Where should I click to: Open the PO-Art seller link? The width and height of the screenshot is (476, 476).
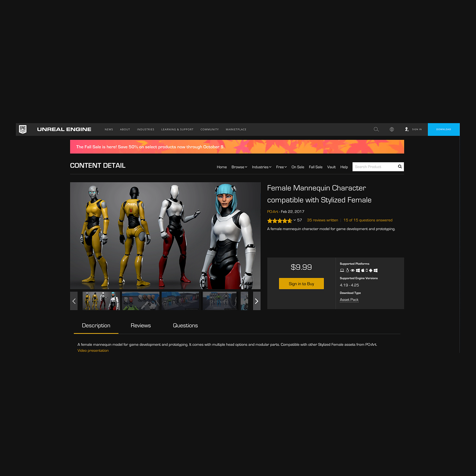(x=273, y=212)
